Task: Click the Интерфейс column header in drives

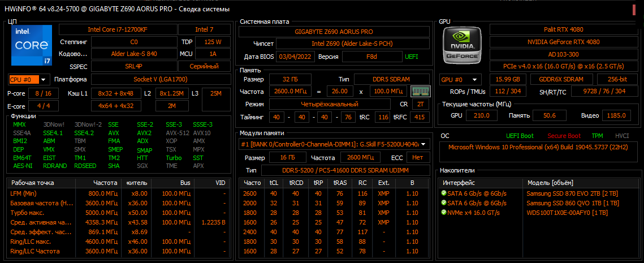Action: point(459,183)
